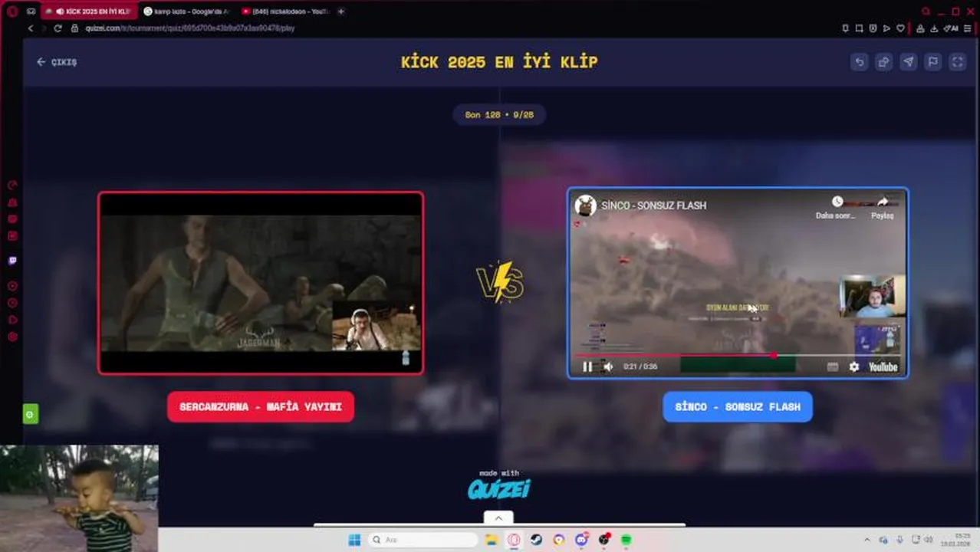Open the copy link icon in the quiz header

click(883, 62)
